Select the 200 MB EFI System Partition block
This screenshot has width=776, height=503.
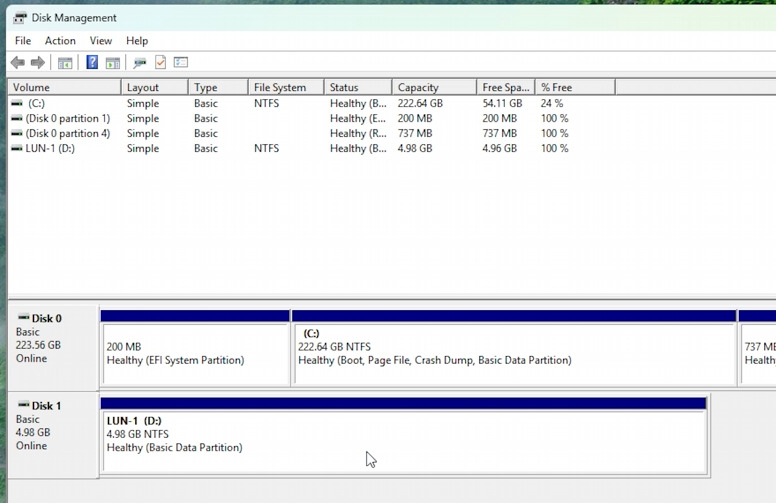195,348
